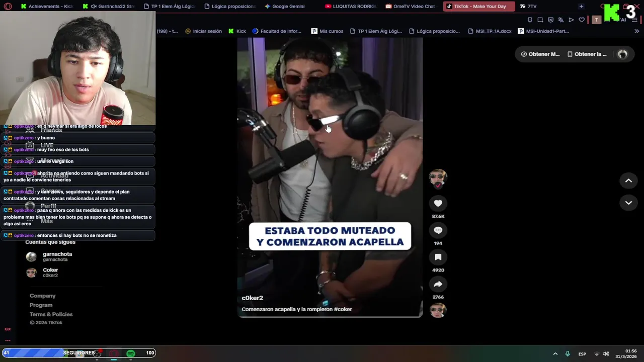Open the browser easy setup sliders icon
644x362 pixels.
[634, 20]
